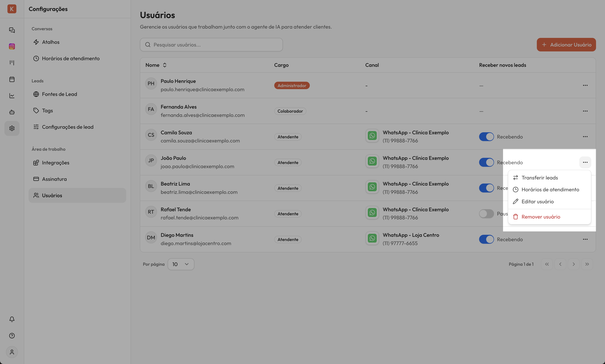Screen dimensions: 605x364
Task: Click paulo.henrique@clinicaexemplo.com email
Action: tap(202, 89)
